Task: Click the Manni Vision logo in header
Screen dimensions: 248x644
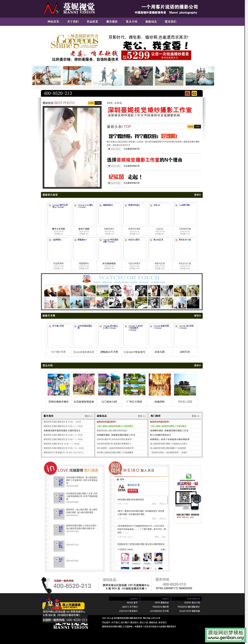Action: [69, 8]
